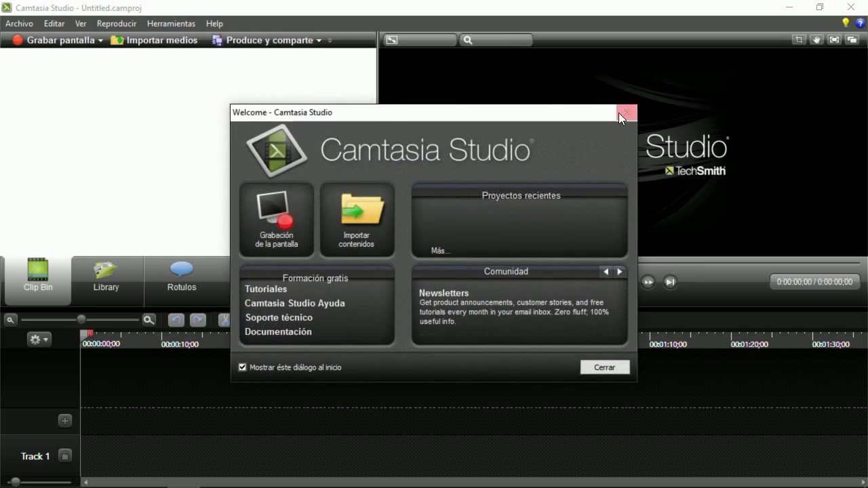Close the Welcome dialog with X
Viewport: 868px width, 488px height.
[627, 113]
